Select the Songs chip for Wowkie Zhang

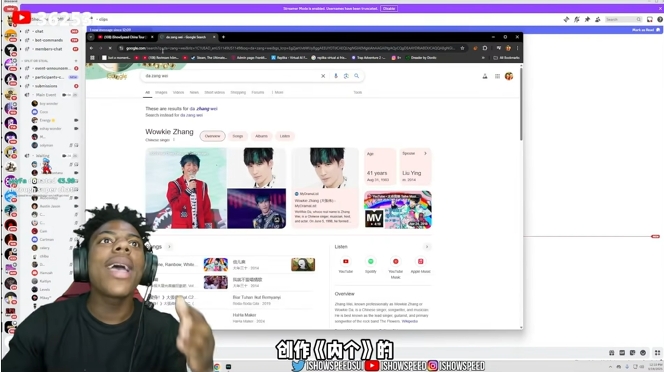[x=238, y=136]
